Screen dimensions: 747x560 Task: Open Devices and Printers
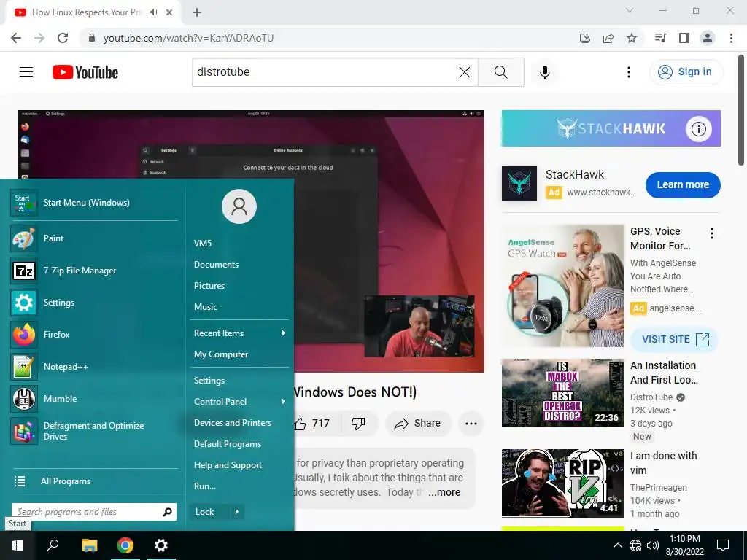click(233, 423)
